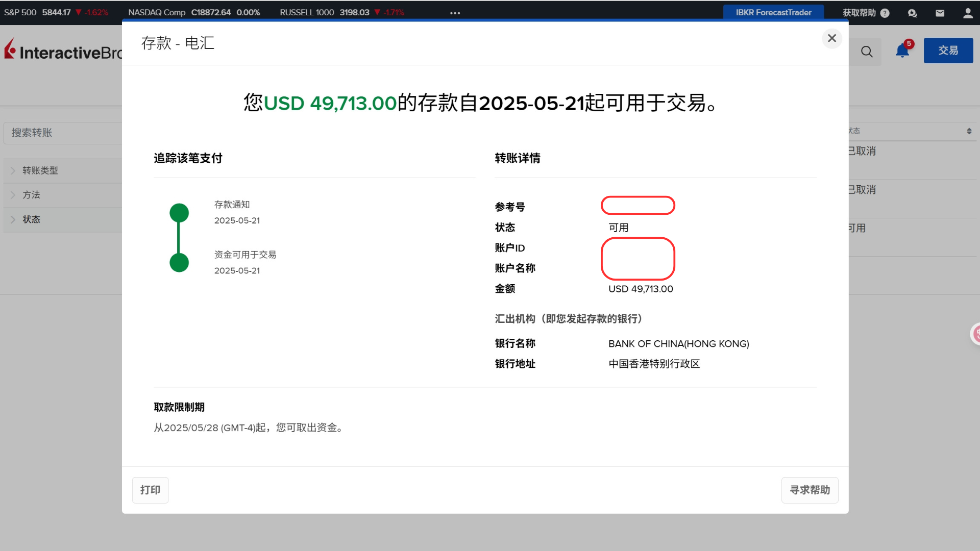Screen dimensions: 980x551
Task: Click the 资金可用于交易 timeline dot
Action: (179, 263)
